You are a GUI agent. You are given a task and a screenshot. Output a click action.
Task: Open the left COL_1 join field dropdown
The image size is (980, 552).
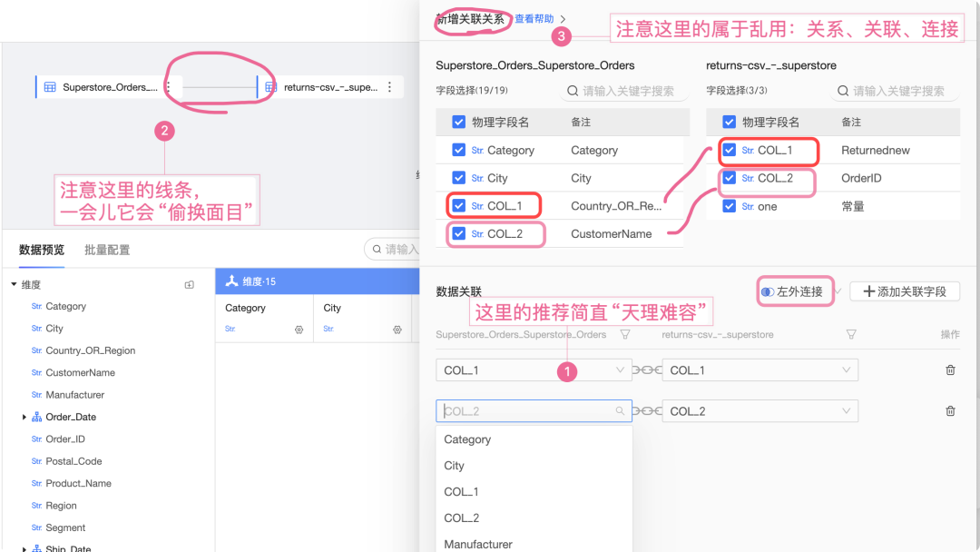point(534,370)
